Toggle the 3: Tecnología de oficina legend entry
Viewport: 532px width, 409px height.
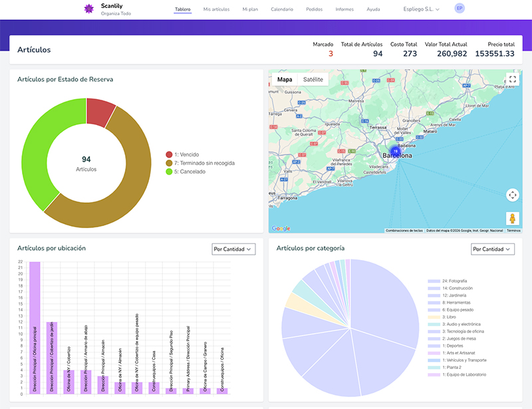[x=456, y=331]
